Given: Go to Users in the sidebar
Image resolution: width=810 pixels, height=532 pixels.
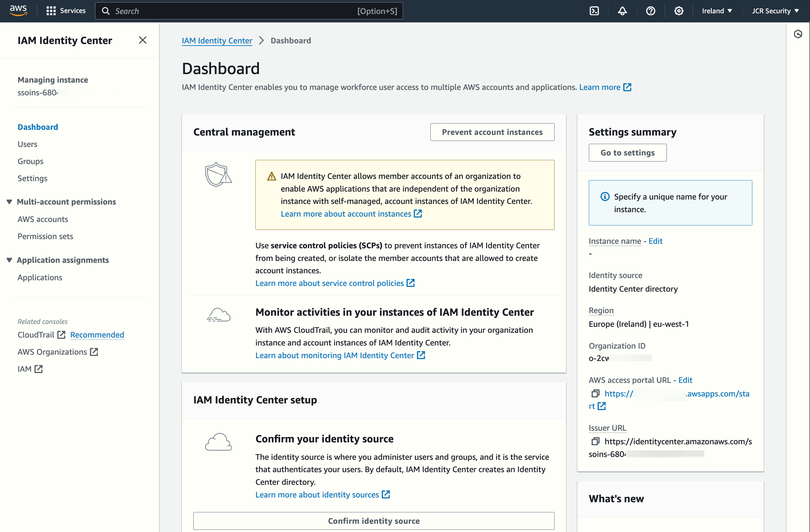Looking at the screenshot, I should (27, 144).
